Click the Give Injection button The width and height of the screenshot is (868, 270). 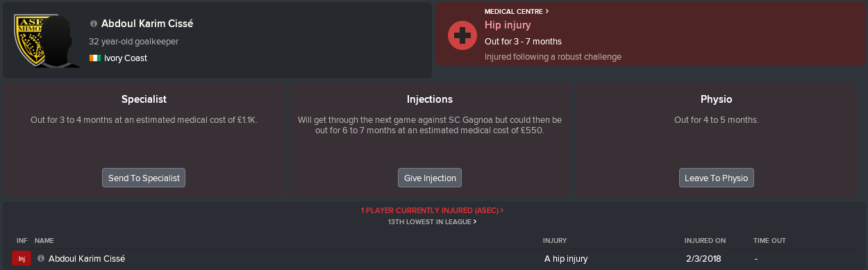(430, 178)
